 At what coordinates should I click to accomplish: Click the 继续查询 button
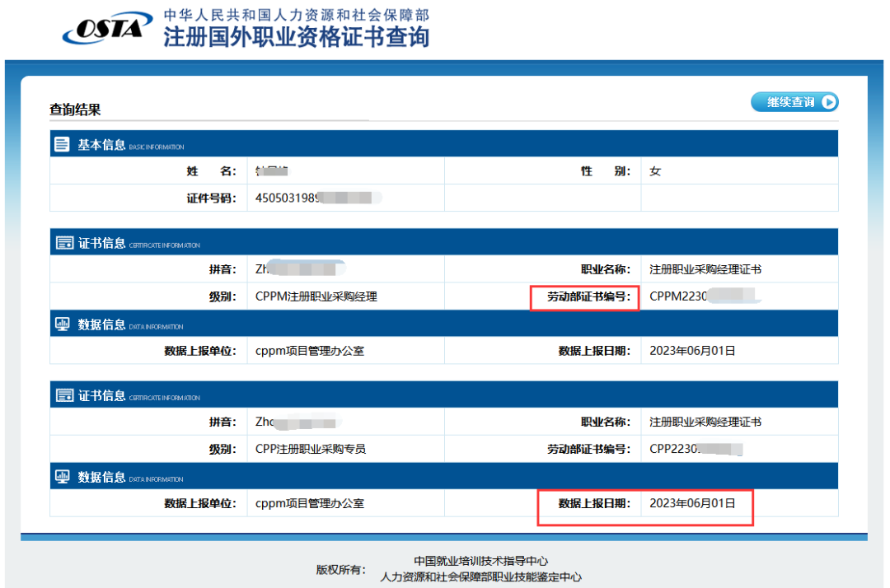pyautogui.click(x=794, y=102)
